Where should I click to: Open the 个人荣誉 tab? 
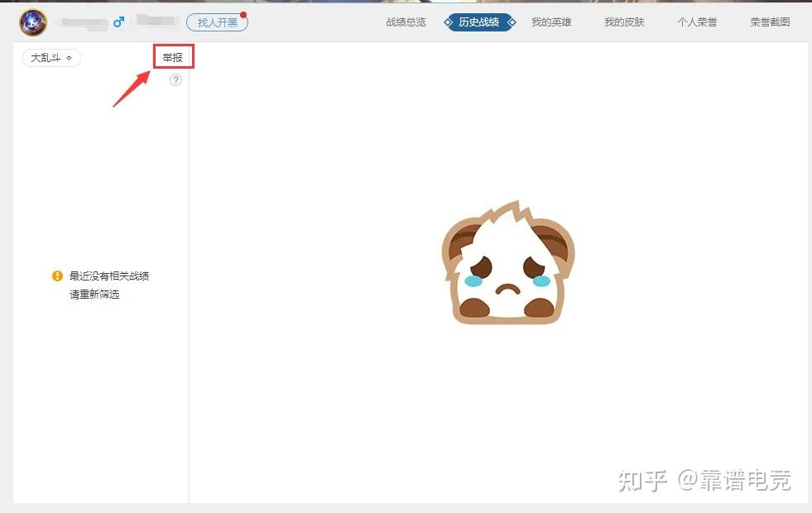coord(698,22)
